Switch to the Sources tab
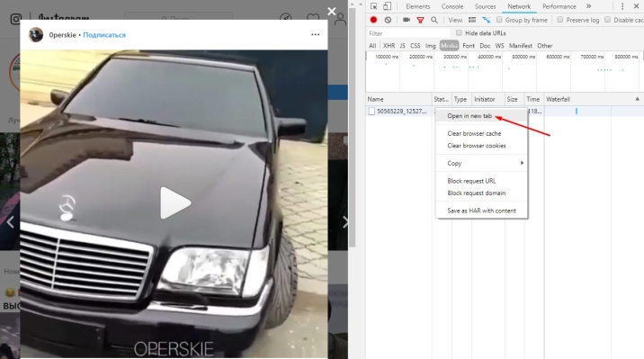 coord(485,6)
